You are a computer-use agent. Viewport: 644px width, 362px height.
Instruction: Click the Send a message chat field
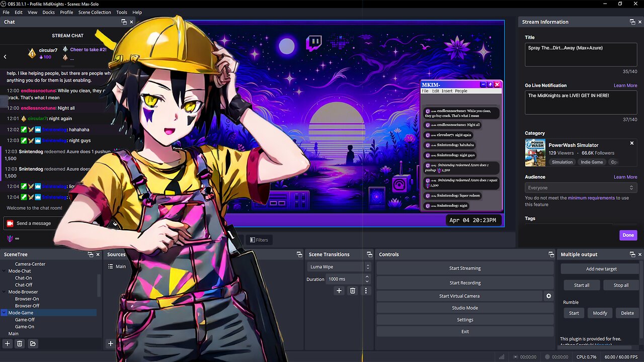point(34,223)
